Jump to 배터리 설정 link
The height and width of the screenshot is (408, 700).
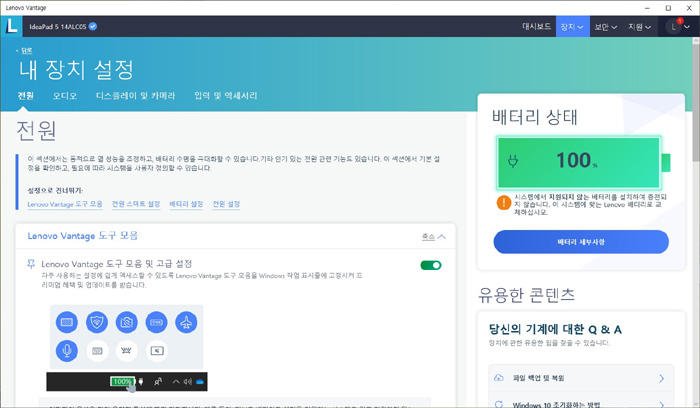(186, 204)
